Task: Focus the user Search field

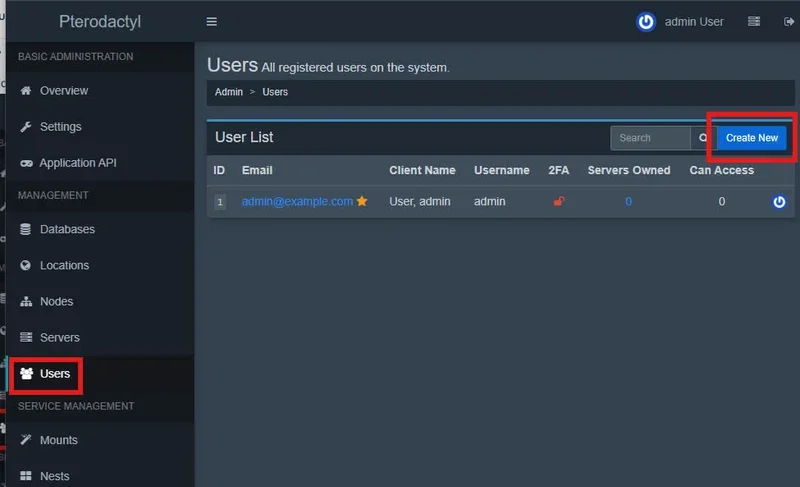Action: 650,138
